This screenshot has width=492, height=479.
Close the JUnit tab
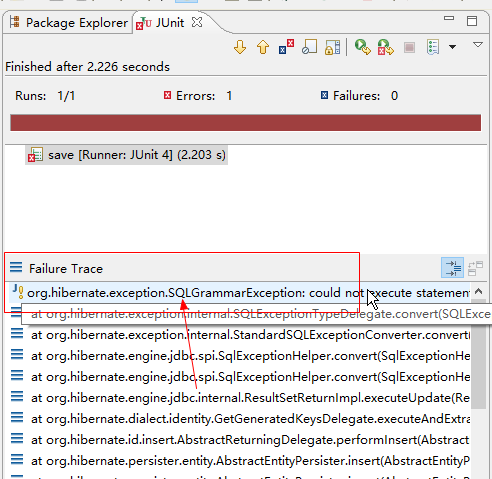197,22
